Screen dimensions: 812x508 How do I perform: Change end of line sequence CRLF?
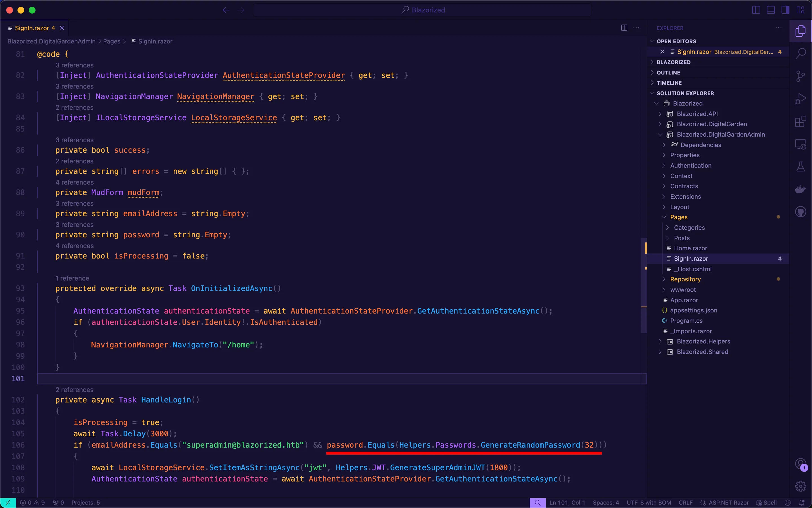pos(685,503)
